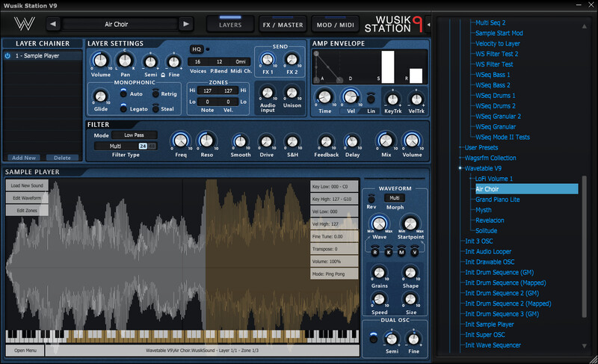Toggle power icon of layer 1 Sample Player

coord(7,55)
